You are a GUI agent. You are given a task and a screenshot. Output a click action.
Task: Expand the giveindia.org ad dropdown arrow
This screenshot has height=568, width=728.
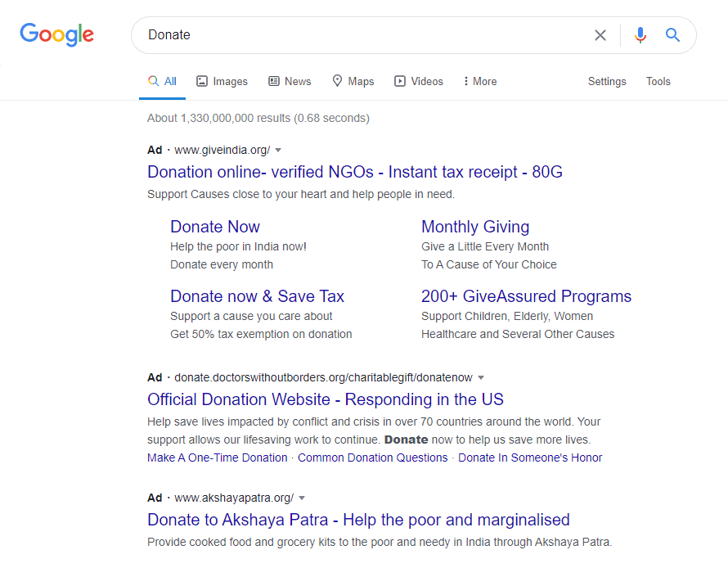point(278,150)
